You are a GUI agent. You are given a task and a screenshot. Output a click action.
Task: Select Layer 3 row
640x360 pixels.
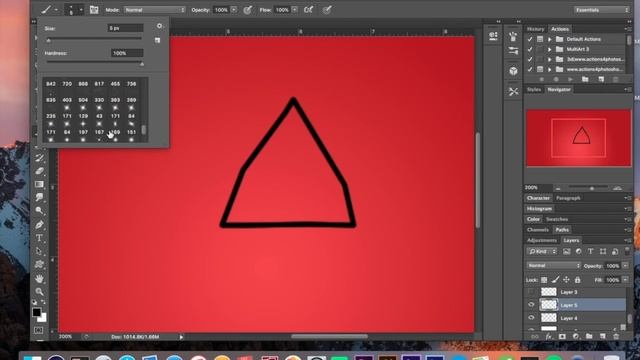coord(576,292)
